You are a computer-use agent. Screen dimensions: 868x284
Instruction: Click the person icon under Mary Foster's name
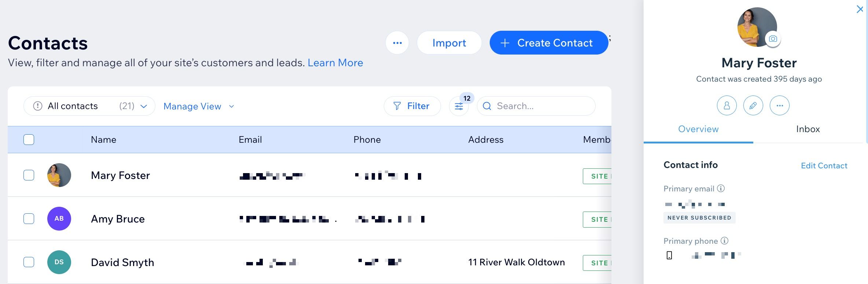(x=727, y=106)
